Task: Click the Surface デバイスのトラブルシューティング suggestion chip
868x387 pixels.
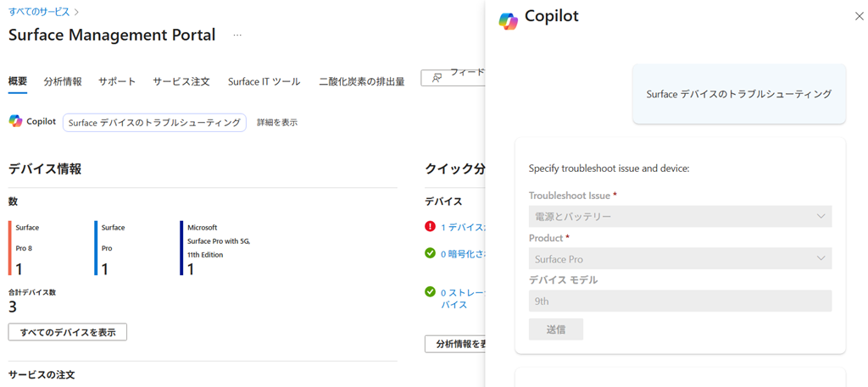Action: (154, 122)
